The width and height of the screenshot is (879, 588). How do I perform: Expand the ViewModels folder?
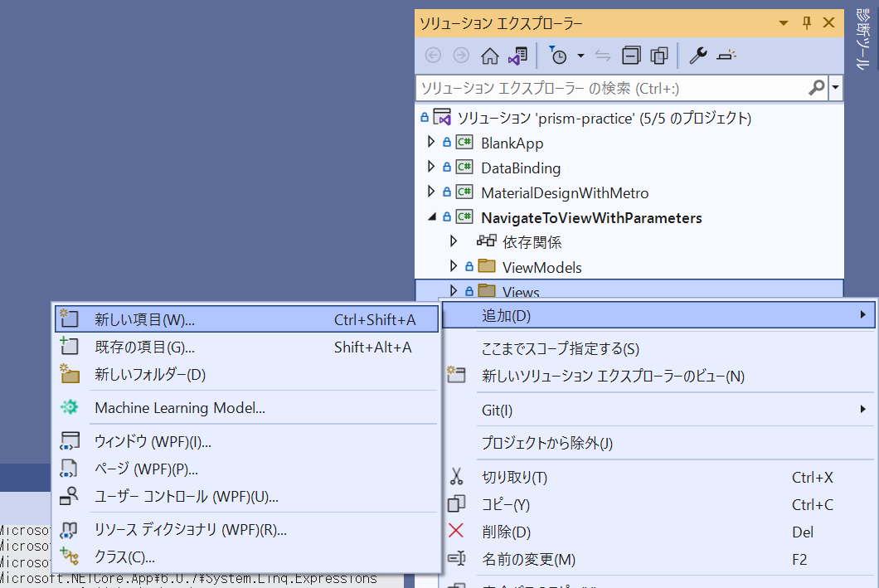pyautogui.click(x=454, y=266)
